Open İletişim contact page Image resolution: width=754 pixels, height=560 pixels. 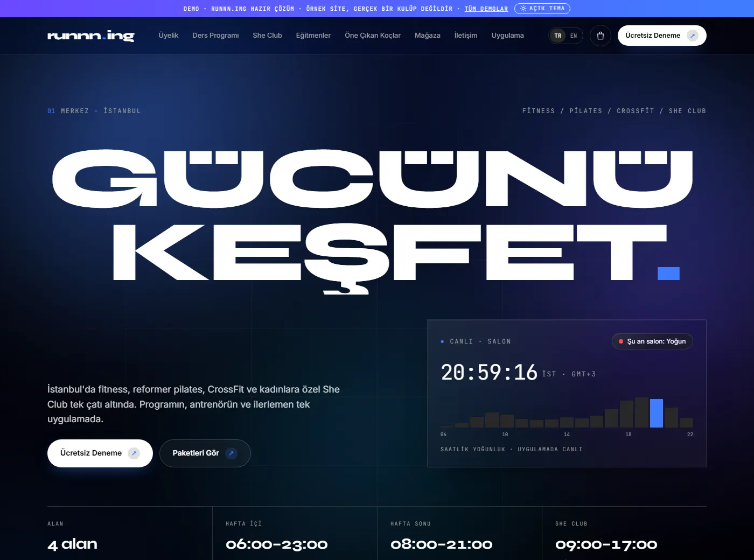pyautogui.click(x=466, y=36)
